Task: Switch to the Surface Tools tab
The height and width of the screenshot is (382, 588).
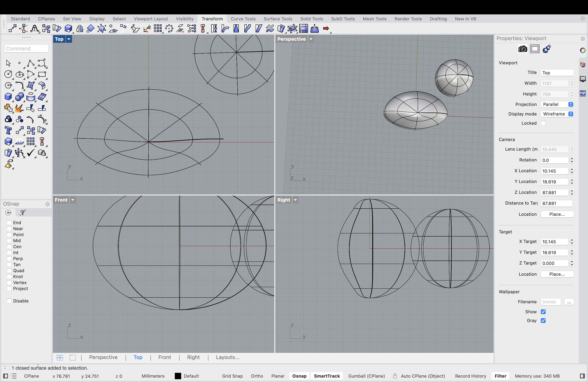Action: [278, 19]
